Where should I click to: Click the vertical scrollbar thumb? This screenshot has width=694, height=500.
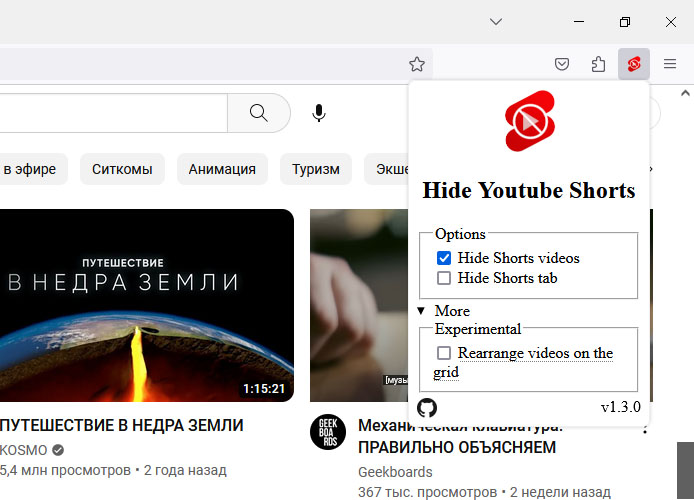point(686,470)
